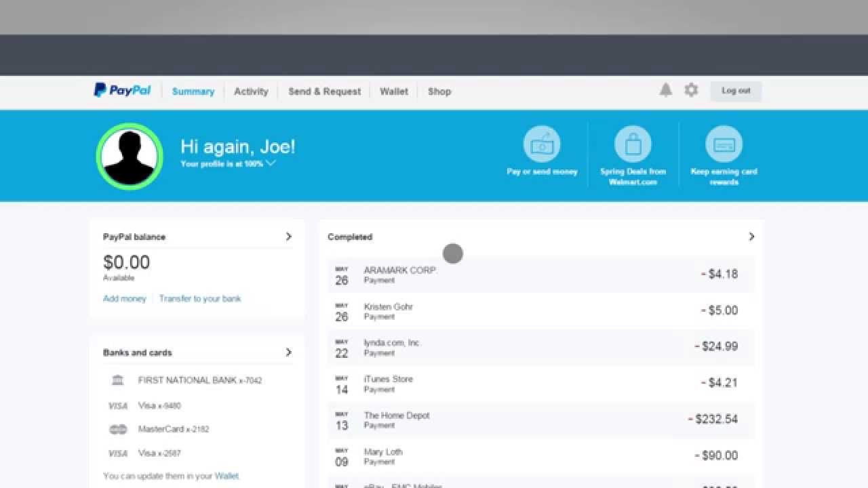Open the Shop tab
Screen dimensions: 868x488
[x=439, y=91]
